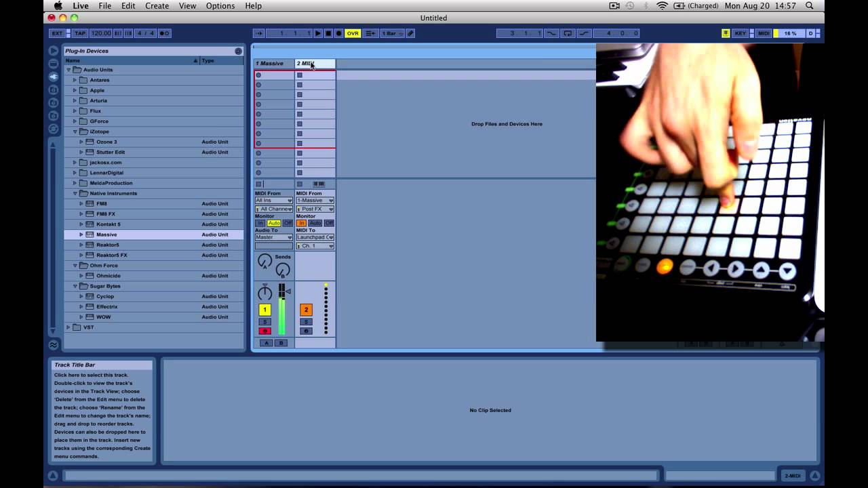Toggle track 1 activator button
The height and width of the screenshot is (488, 868).
click(x=265, y=310)
